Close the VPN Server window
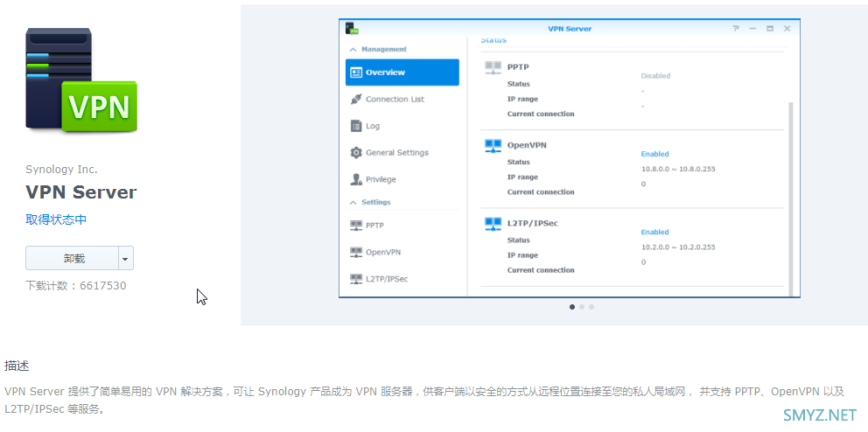This screenshot has height=432, width=868. click(x=787, y=28)
